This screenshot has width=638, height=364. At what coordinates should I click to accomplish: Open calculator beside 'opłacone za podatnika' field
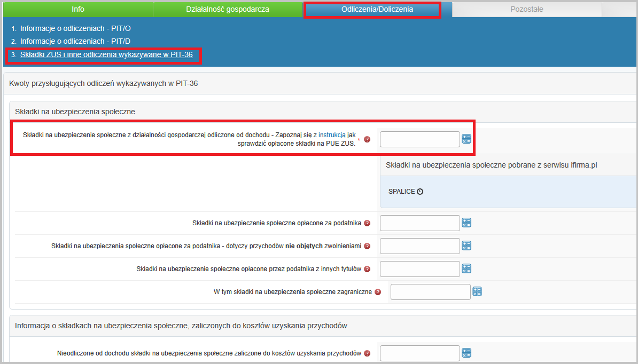click(466, 223)
